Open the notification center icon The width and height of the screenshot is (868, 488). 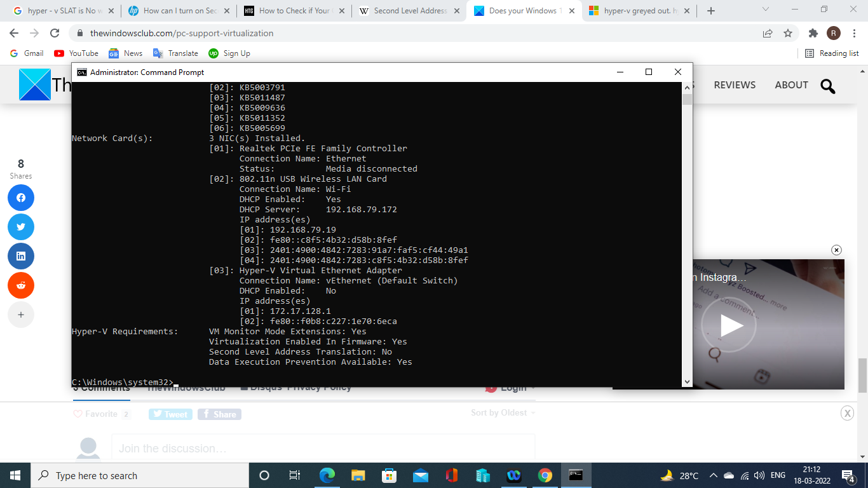pos(848,475)
